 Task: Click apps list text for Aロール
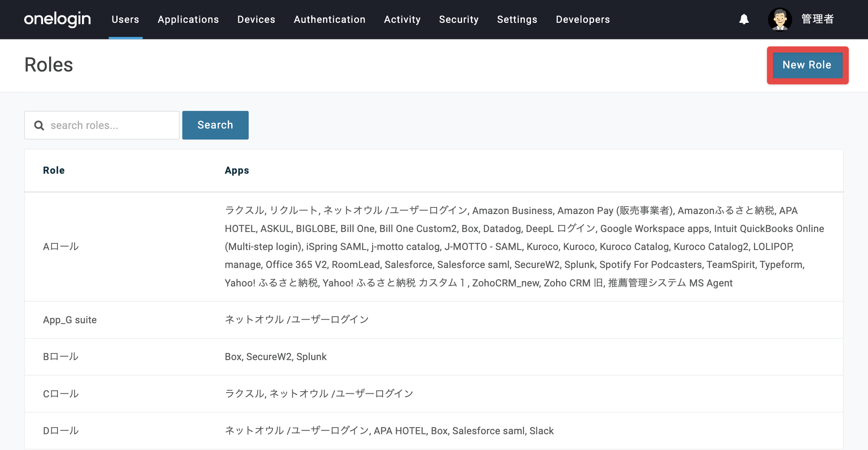pos(524,246)
